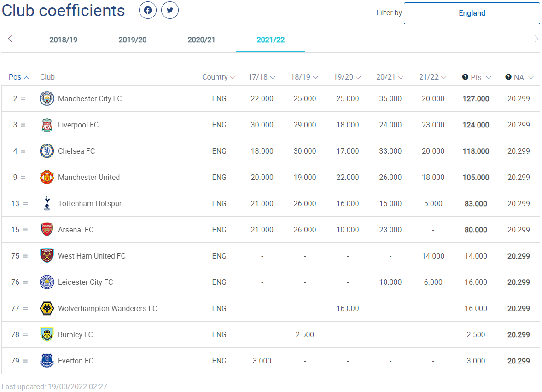
Task: Sort table by 20/21 column
Action: point(390,77)
